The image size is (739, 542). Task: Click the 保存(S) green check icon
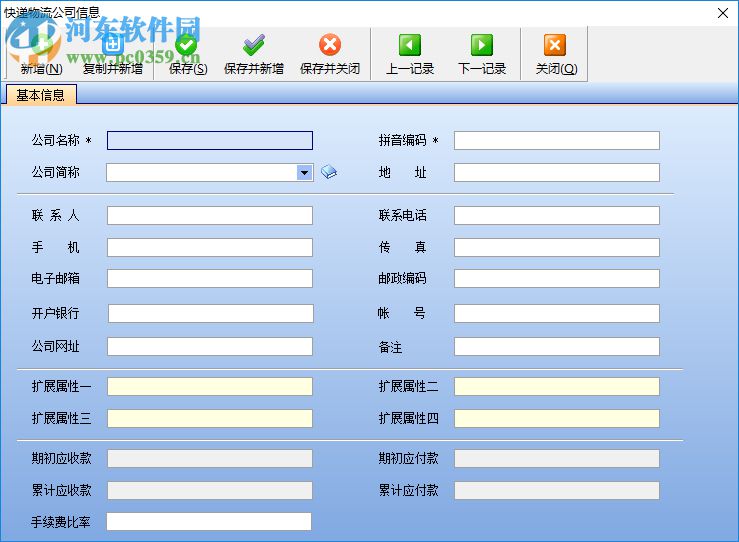[187, 45]
